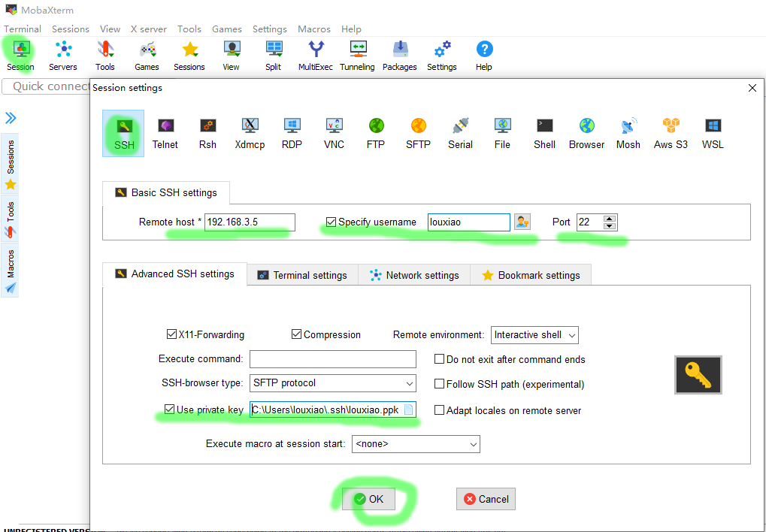The height and width of the screenshot is (532, 766).
Task: Expand Execute macro at session start dropdown
Action: tap(416, 444)
